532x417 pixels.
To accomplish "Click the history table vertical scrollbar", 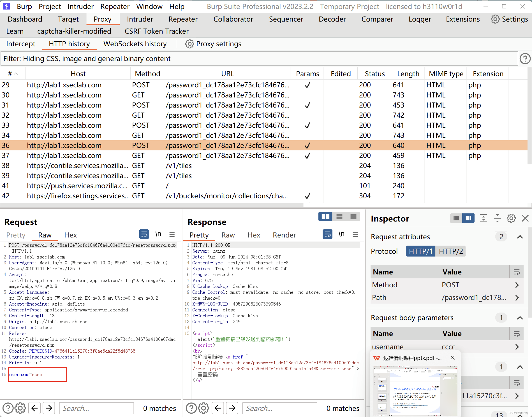I will pos(529,116).
